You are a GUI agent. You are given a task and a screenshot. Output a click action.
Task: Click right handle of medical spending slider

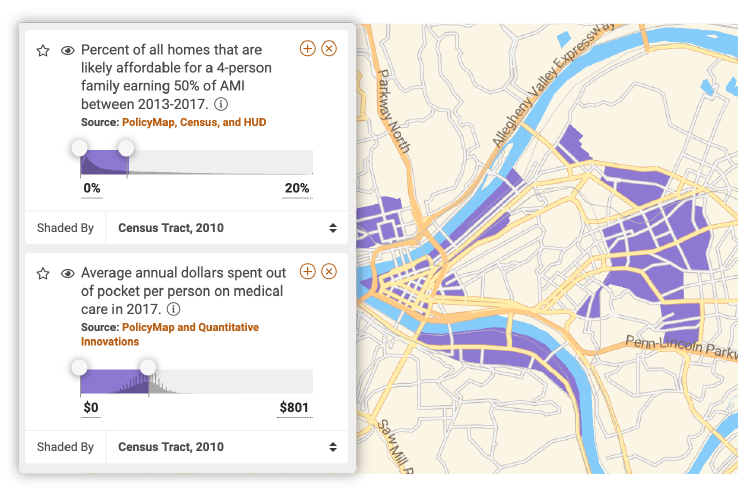(148, 367)
